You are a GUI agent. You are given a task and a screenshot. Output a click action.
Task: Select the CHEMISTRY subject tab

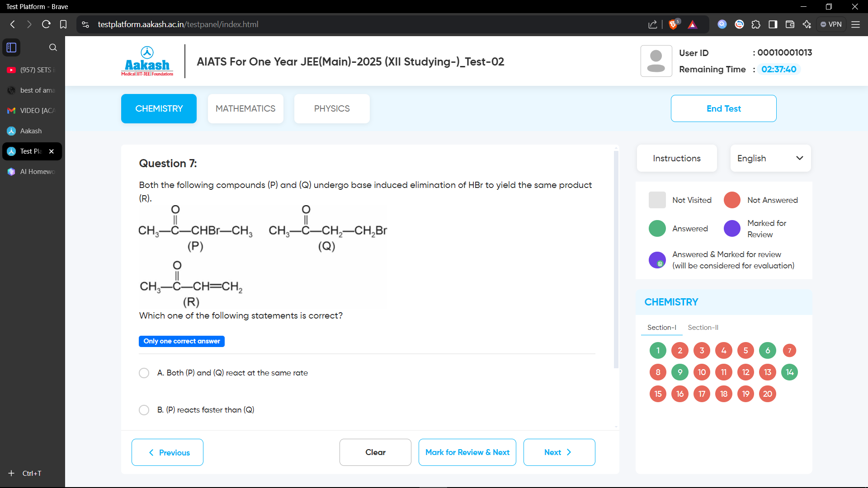coord(159,108)
